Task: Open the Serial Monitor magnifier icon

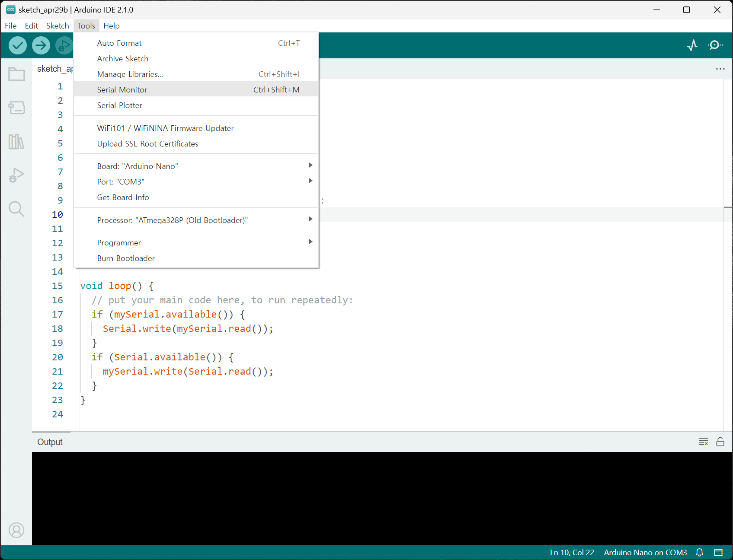Action: click(716, 45)
